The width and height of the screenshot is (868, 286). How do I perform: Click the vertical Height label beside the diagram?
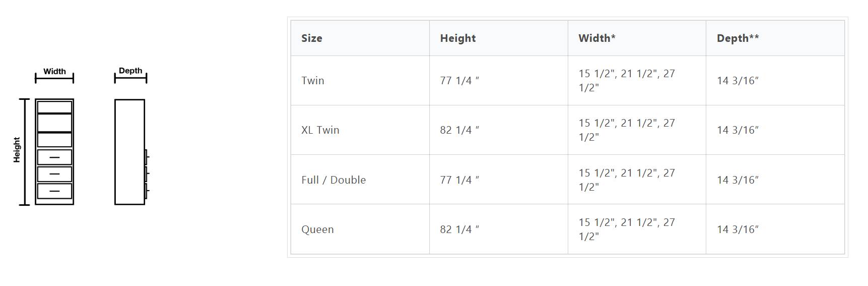tap(17, 150)
